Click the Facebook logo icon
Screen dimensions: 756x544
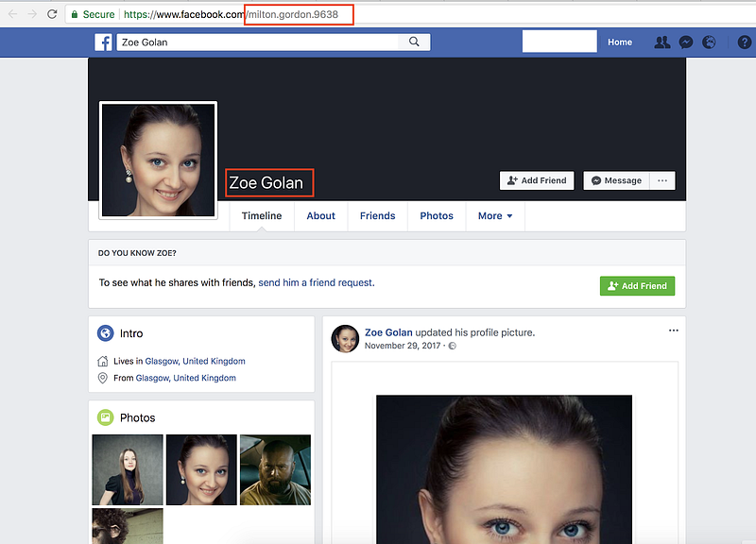(103, 42)
